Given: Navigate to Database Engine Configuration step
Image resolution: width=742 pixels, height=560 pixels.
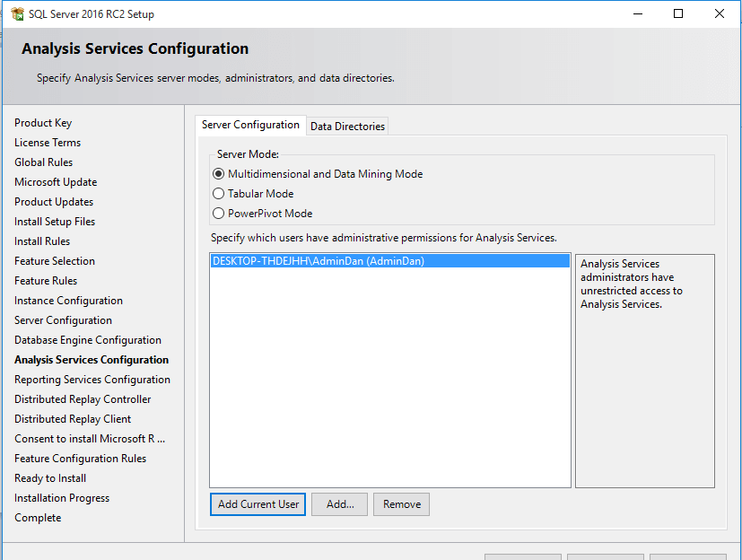Looking at the screenshot, I should (x=88, y=340).
